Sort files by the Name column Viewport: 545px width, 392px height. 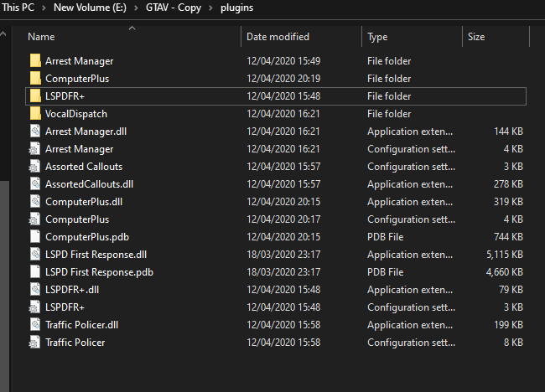(41, 37)
